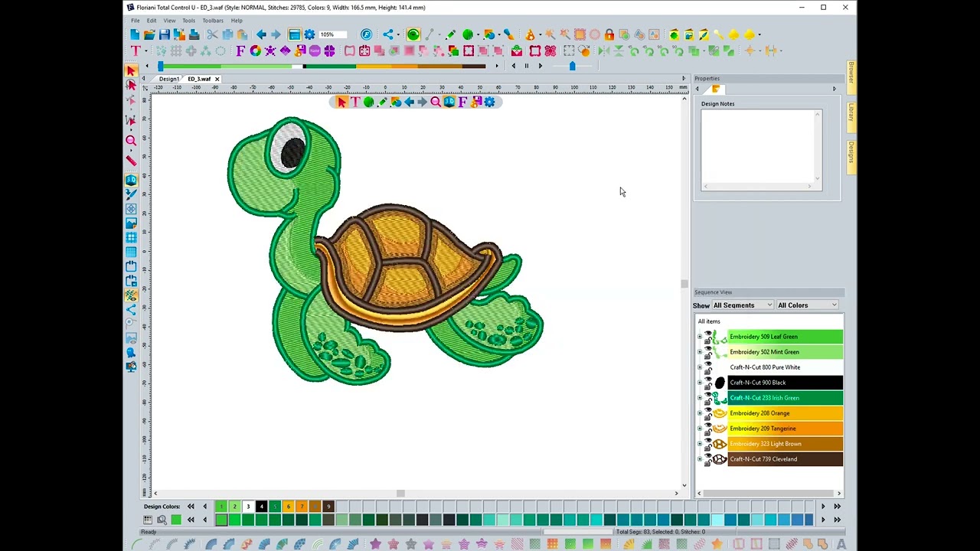Click the zoom percentage field showing 105%
The height and width of the screenshot is (551, 980).
(x=332, y=34)
